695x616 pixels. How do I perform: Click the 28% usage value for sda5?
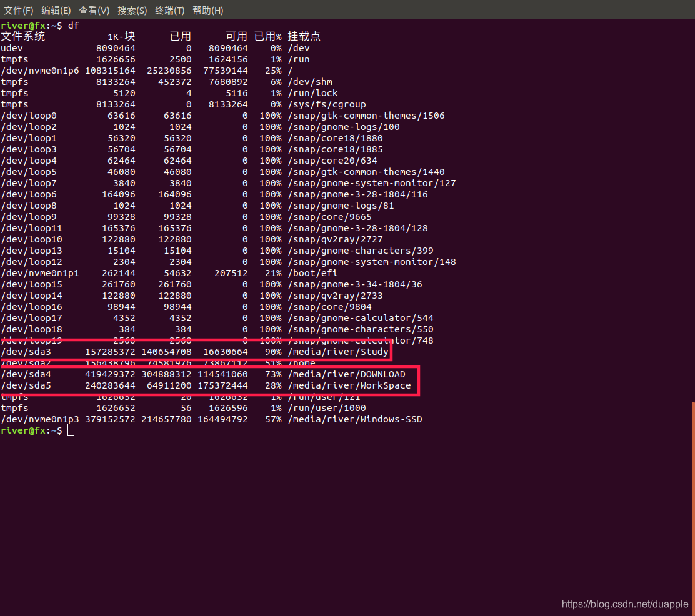pos(274,385)
